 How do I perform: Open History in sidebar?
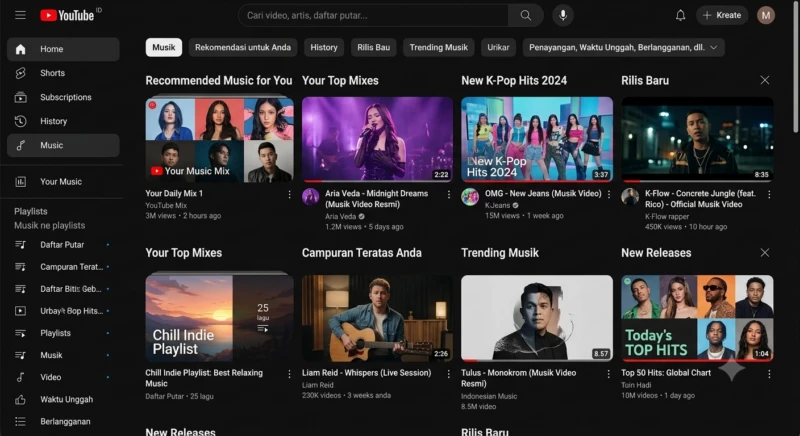[63, 121]
